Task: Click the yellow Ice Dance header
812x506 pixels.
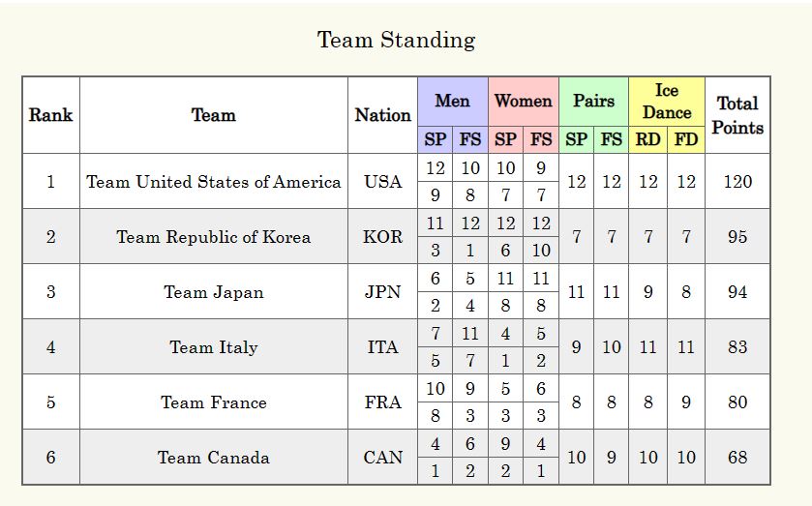Action: click(x=666, y=101)
